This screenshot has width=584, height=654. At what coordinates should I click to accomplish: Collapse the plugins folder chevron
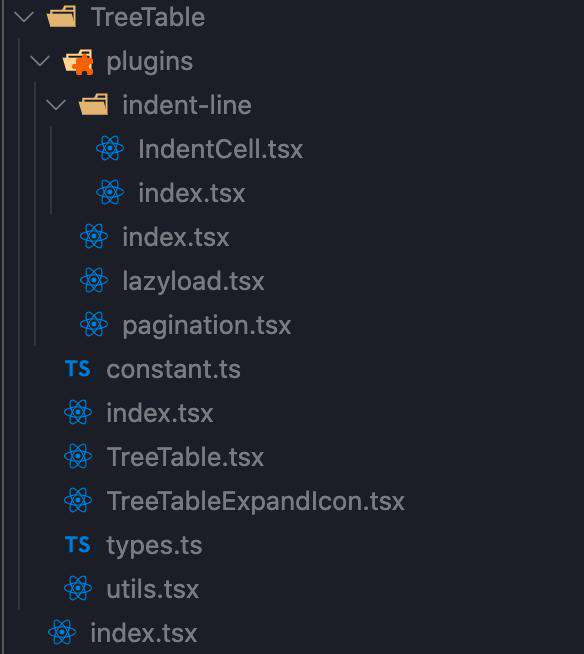click(40, 61)
